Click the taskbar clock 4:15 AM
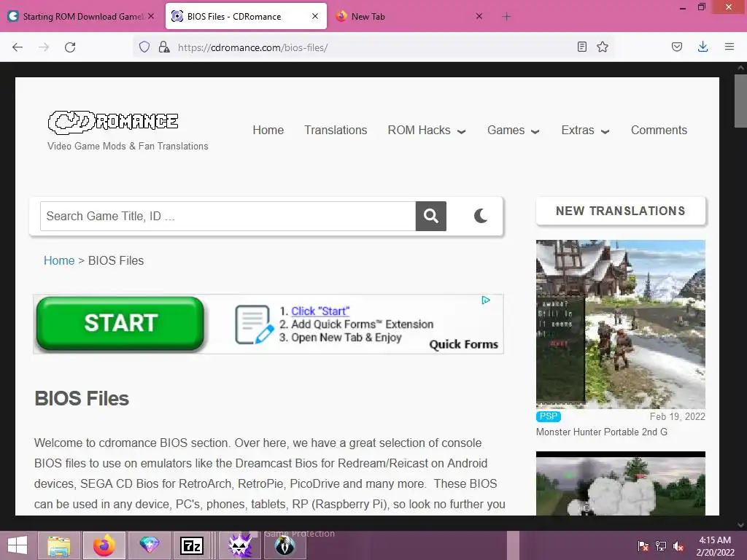747x560 pixels. coord(715,540)
